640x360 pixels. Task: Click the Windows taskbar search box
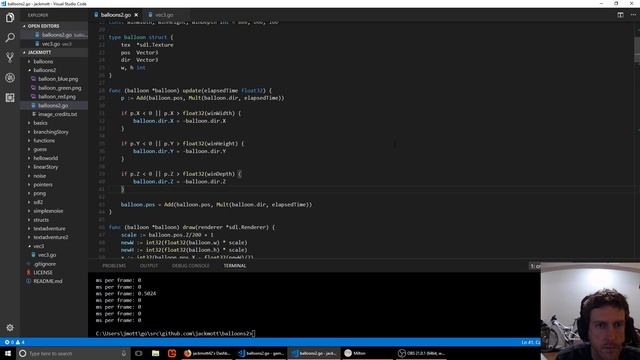point(73,353)
